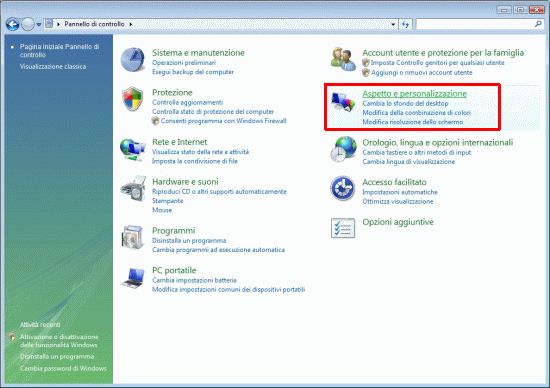550x388 pixels.
Task: Click the refresh icon beside address bar
Action: 405,24
